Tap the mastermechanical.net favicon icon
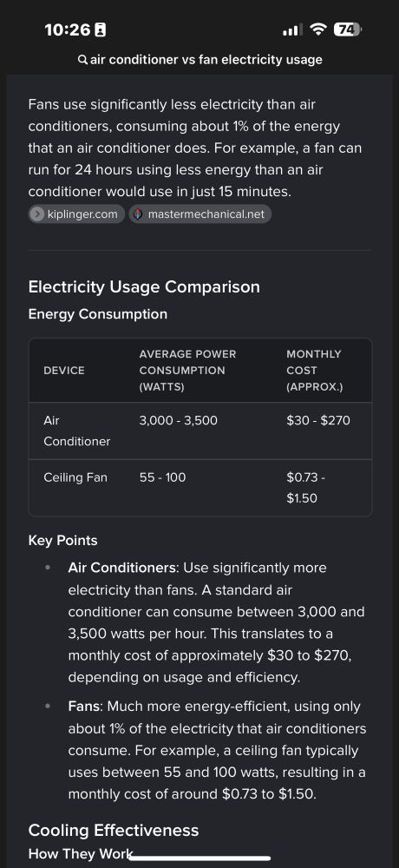Screen dimensions: 399x868 (x=138, y=214)
